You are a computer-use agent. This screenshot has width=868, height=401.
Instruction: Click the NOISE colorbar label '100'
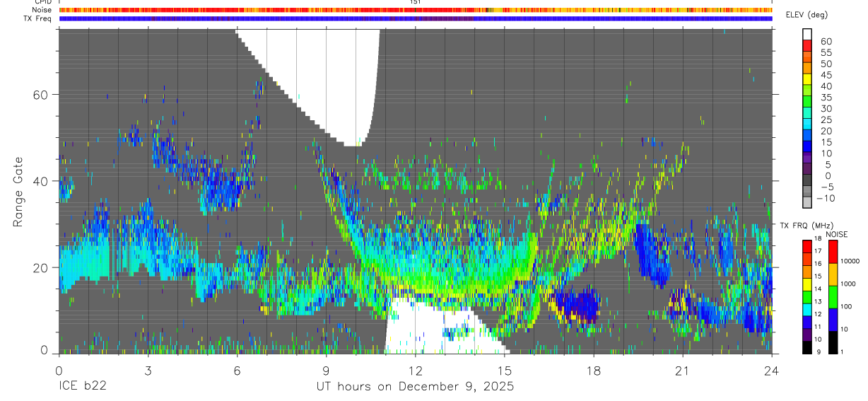click(846, 307)
